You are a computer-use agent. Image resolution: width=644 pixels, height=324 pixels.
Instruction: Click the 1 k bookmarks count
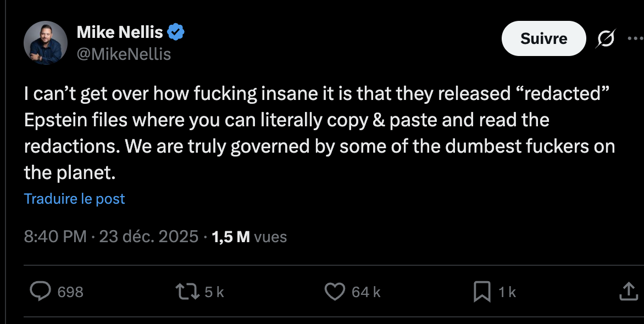pos(507,292)
